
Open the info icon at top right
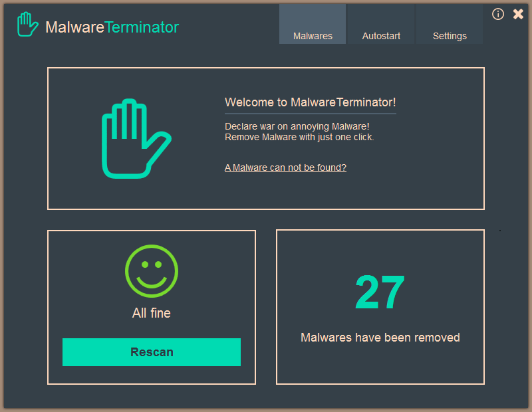497,14
